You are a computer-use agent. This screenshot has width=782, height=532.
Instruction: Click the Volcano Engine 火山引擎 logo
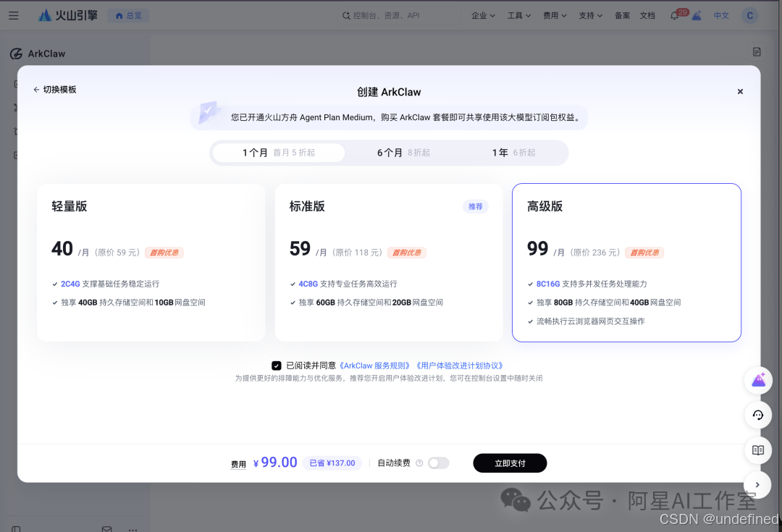68,15
